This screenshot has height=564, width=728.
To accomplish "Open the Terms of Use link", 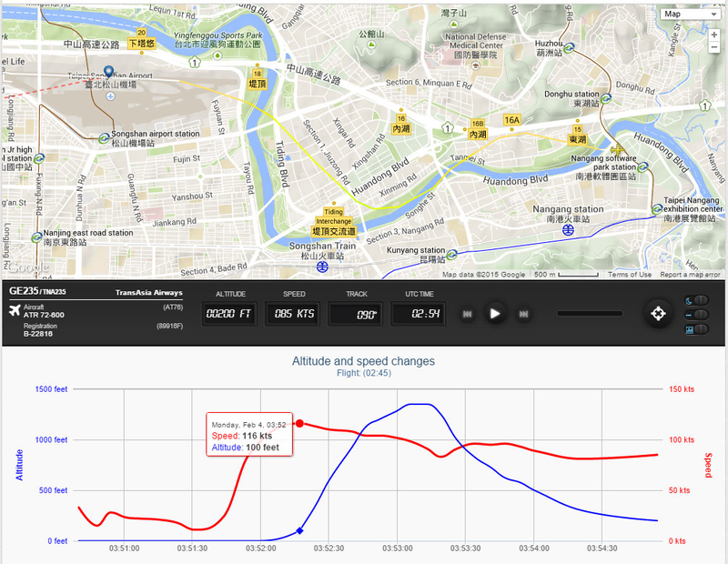I will [x=630, y=275].
